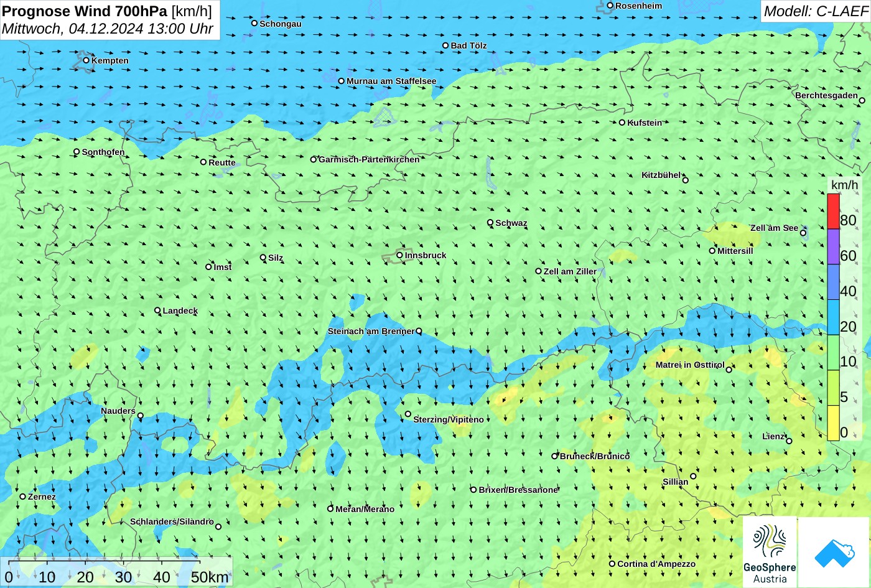Click the date 'Mittwoch, 04.12.2024 13:00 Uhr'

108,29
